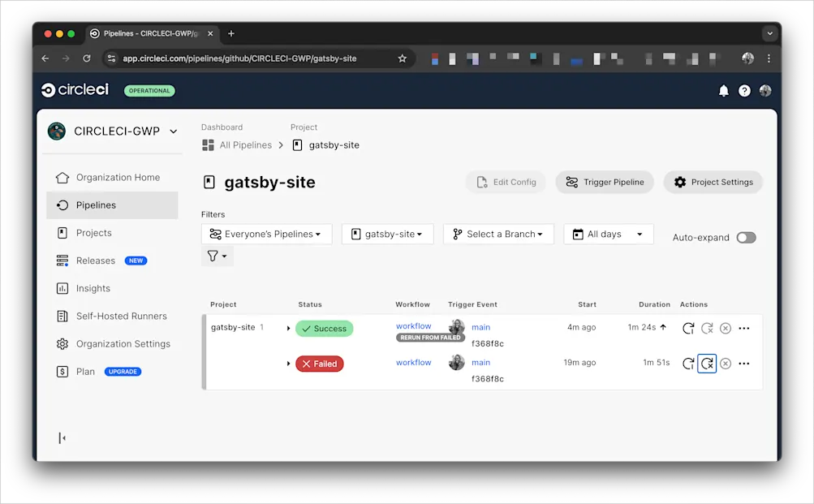Cancel workflow icon on Success row
The width and height of the screenshot is (814, 504).
point(726,328)
